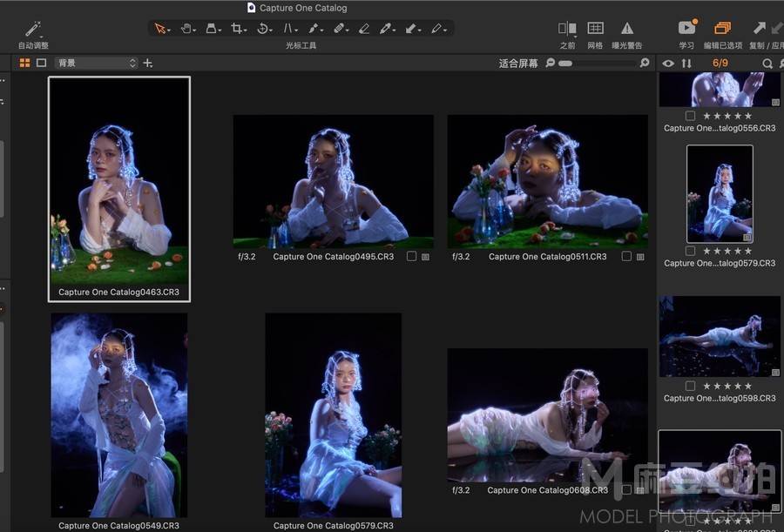Image resolution: width=784 pixels, height=532 pixels.
Task: Click the 6/9 image counter
Action: pyautogui.click(x=720, y=63)
